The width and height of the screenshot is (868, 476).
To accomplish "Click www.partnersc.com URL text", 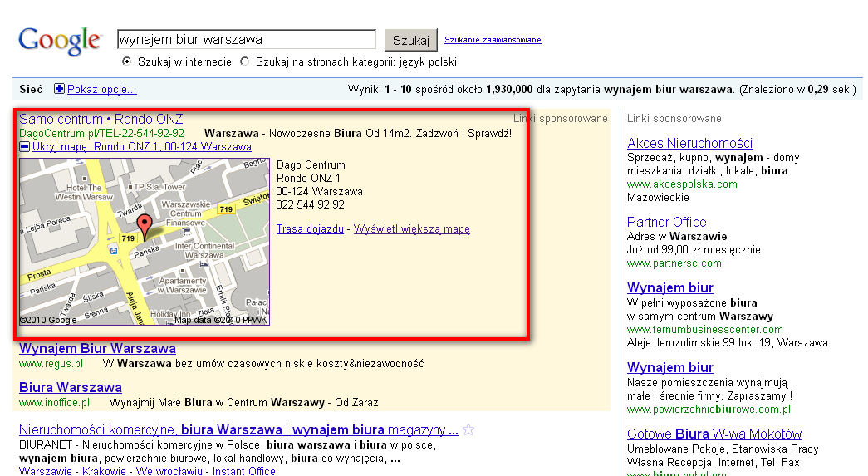I will click(674, 263).
